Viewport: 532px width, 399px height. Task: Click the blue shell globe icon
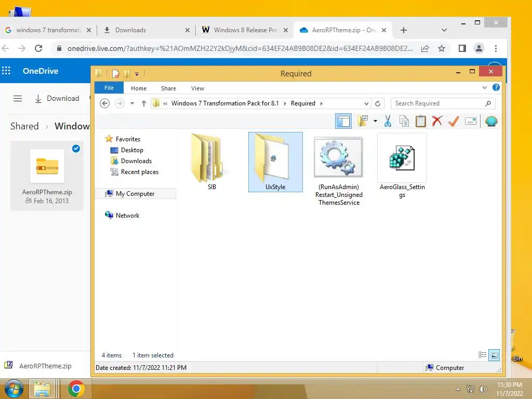491,121
